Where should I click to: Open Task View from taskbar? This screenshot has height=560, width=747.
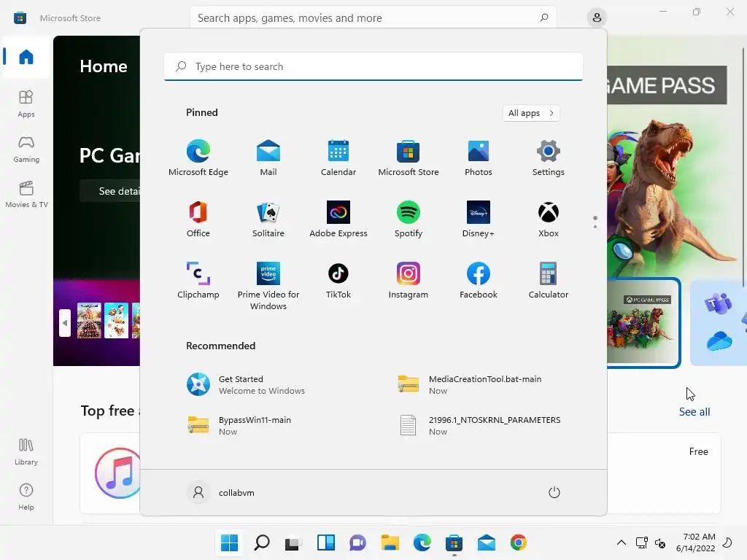[x=293, y=542]
